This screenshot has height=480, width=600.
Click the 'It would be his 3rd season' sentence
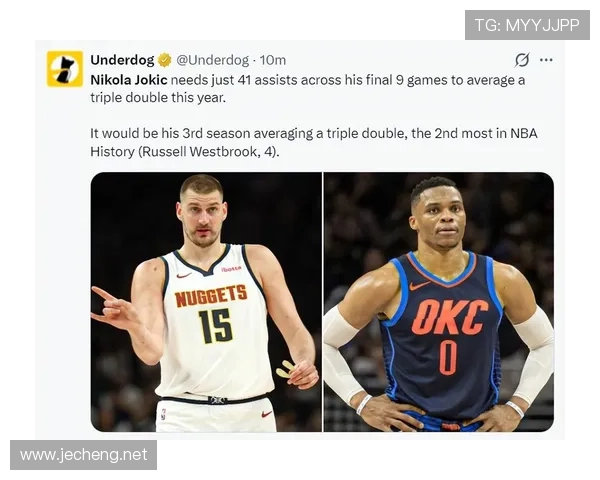170,134
